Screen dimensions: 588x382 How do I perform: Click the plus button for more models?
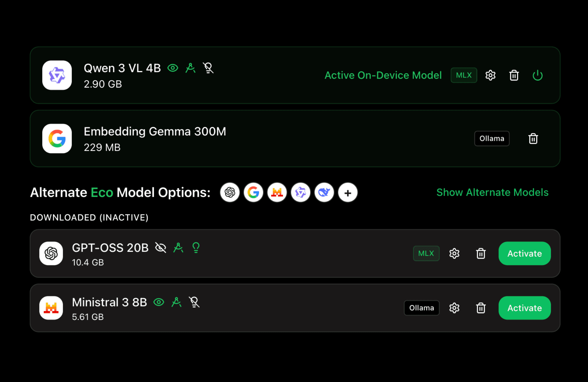tap(348, 192)
